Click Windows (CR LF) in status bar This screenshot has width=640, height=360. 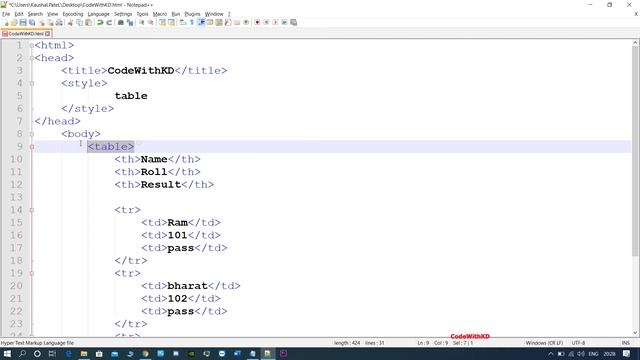(x=544, y=343)
